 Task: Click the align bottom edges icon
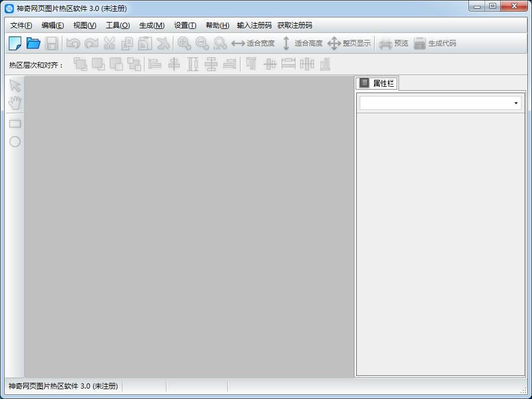click(325, 64)
